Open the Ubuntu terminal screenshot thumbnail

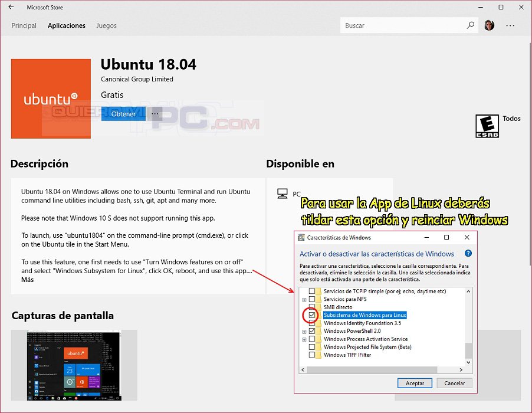[x=74, y=365]
